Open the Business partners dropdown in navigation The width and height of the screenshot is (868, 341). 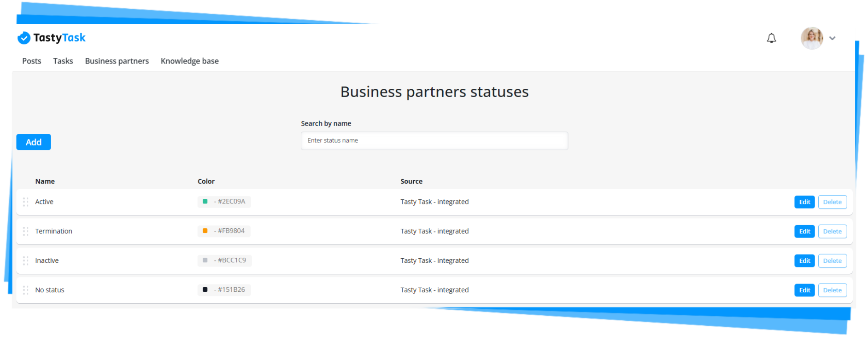click(117, 61)
